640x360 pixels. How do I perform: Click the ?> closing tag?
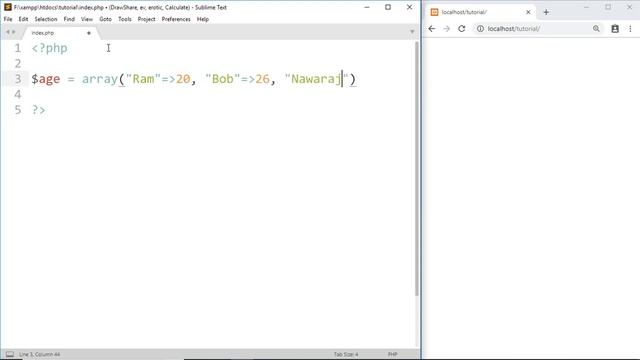[x=39, y=110]
